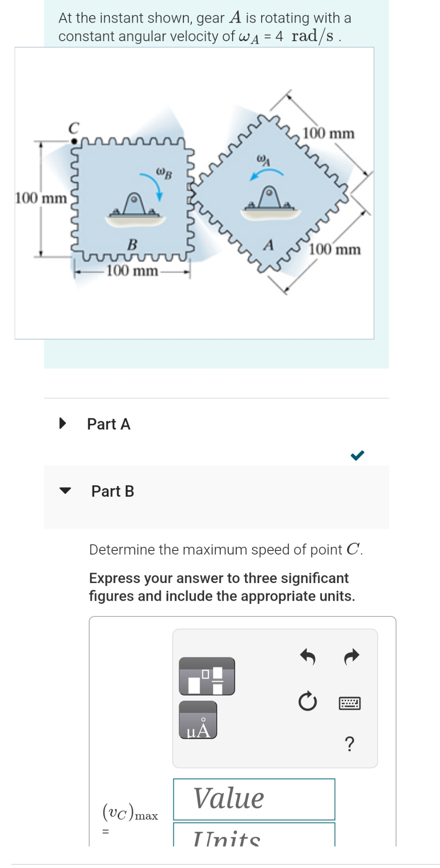The height and width of the screenshot is (868, 440).
Task: Select the Part A header
Action: click(108, 424)
